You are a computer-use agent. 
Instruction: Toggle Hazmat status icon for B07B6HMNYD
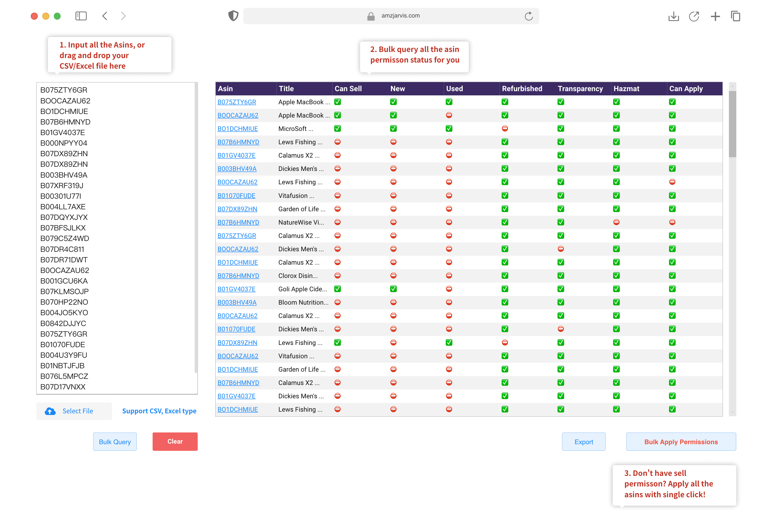tap(617, 142)
